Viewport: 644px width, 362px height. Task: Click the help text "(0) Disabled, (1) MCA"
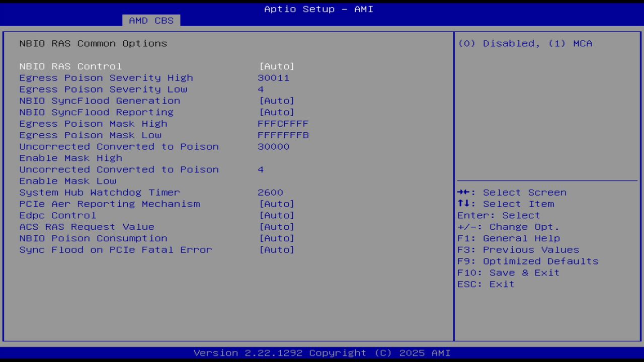(x=525, y=44)
